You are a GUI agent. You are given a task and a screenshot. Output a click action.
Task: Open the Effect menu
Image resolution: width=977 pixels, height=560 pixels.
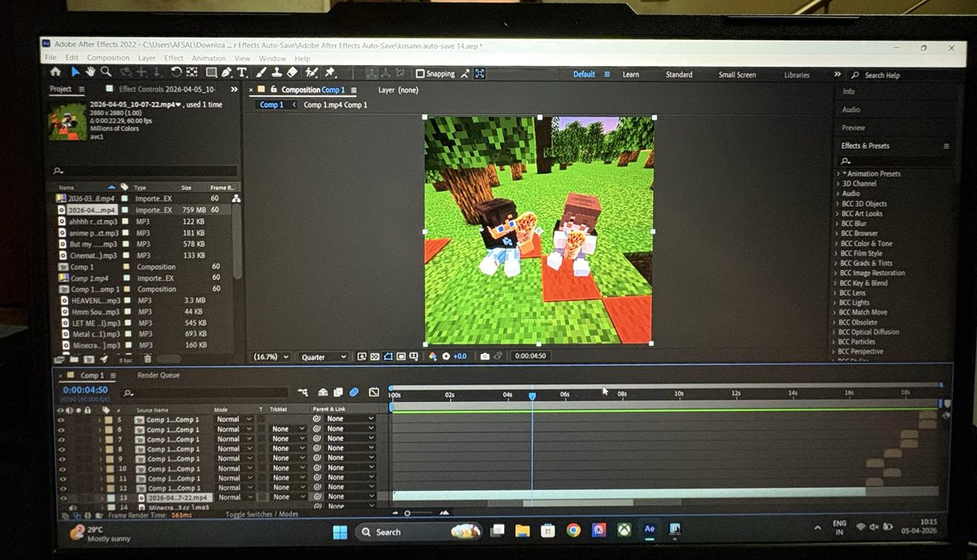coord(173,59)
